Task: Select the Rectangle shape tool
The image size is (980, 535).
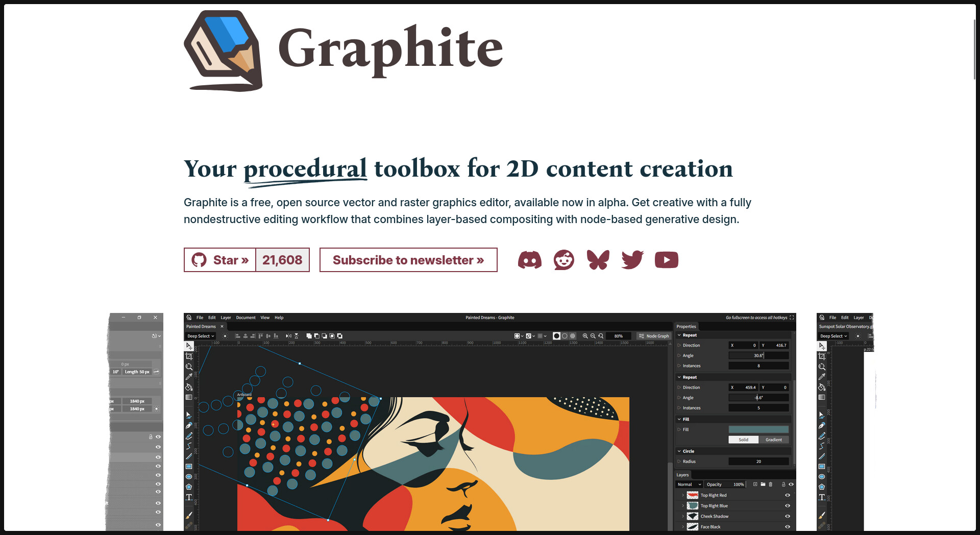Action: pyautogui.click(x=189, y=467)
